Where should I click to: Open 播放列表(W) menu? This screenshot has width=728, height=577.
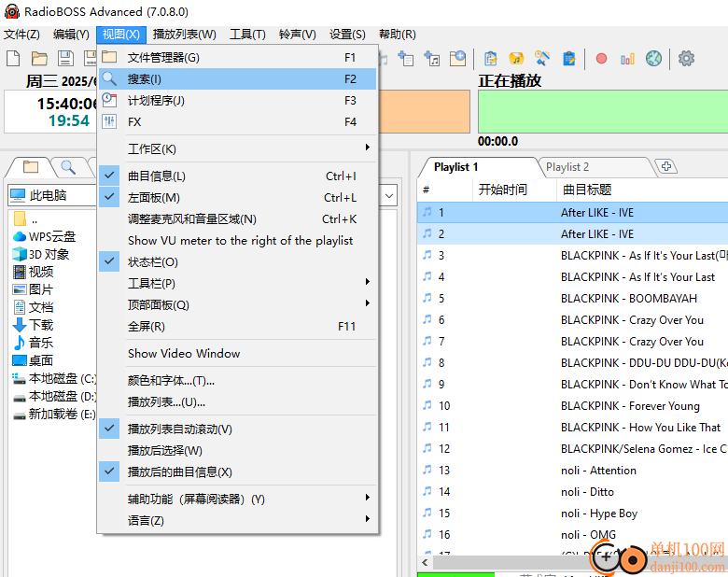(184, 35)
